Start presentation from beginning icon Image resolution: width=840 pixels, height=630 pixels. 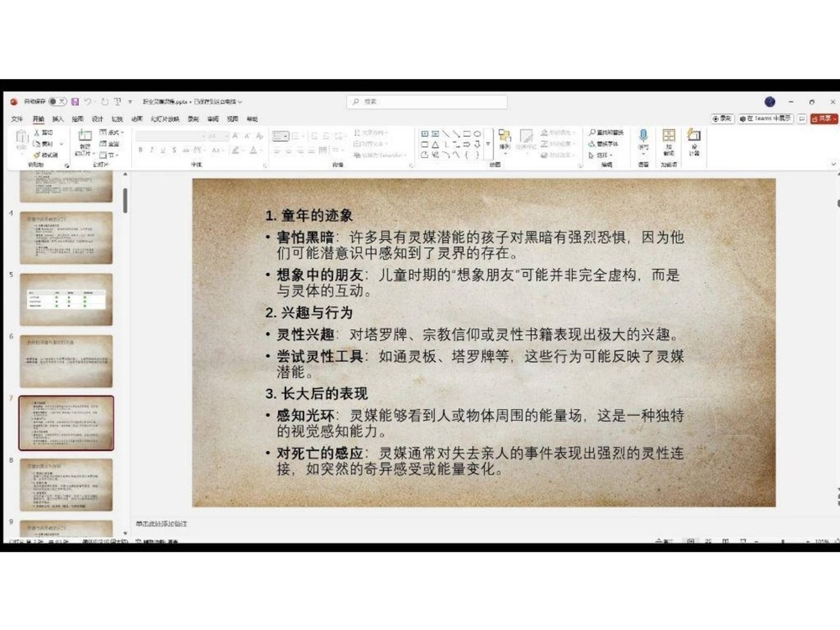tap(118, 102)
